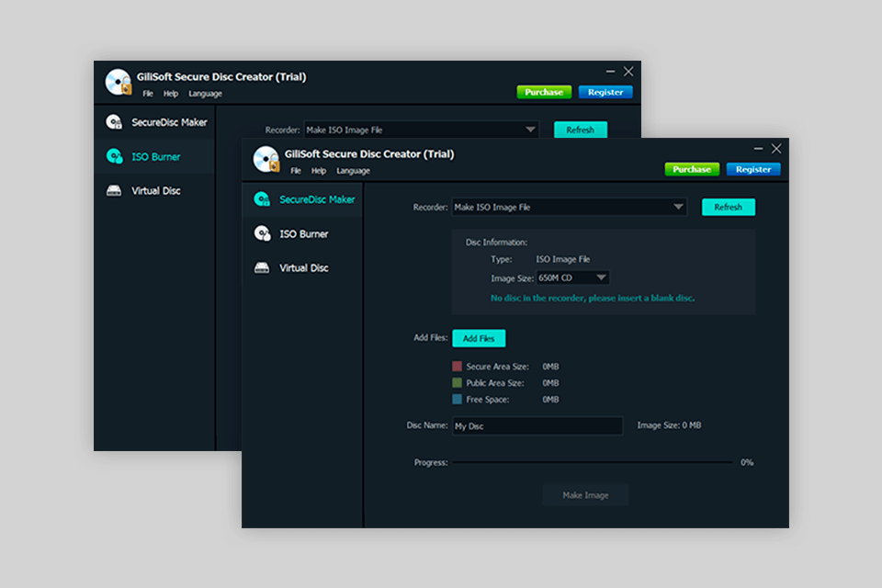882x588 pixels.
Task: Click the GiliSoft disc logo in back window
Action: pyautogui.click(x=119, y=82)
